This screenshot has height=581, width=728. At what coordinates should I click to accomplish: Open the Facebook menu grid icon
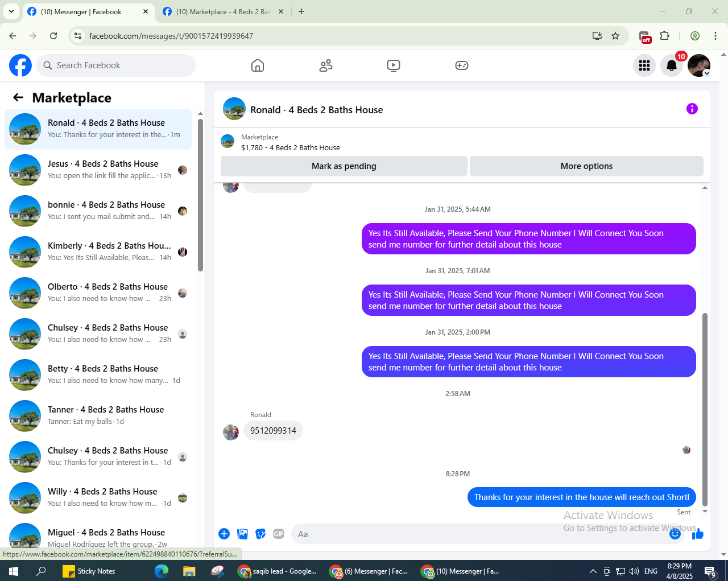644,65
